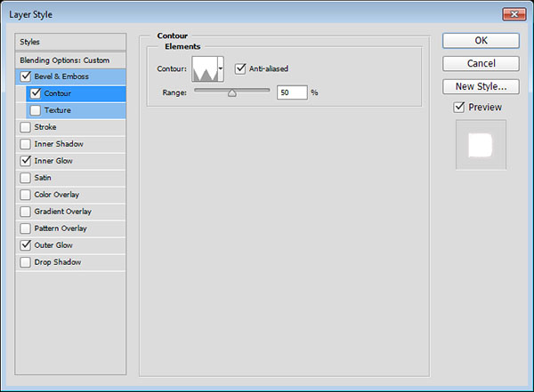
Task: Toggle the Preview checkbox
Action: [459, 108]
